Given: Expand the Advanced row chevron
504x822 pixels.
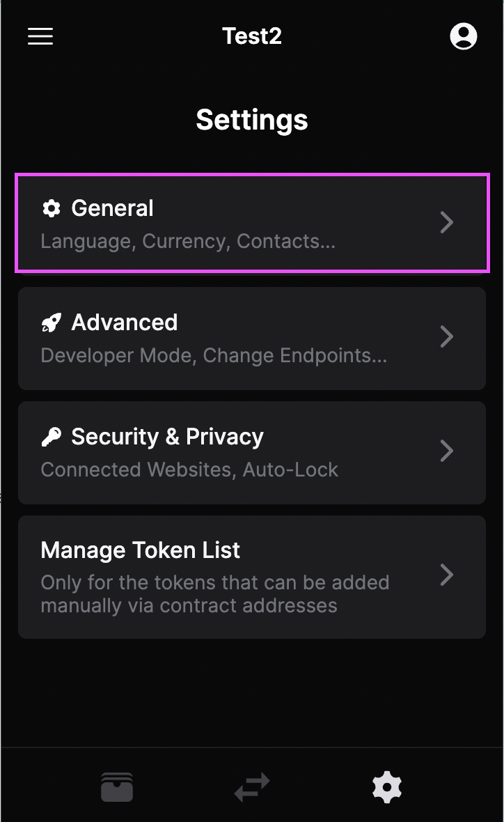Looking at the screenshot, I should pos(447,337).
